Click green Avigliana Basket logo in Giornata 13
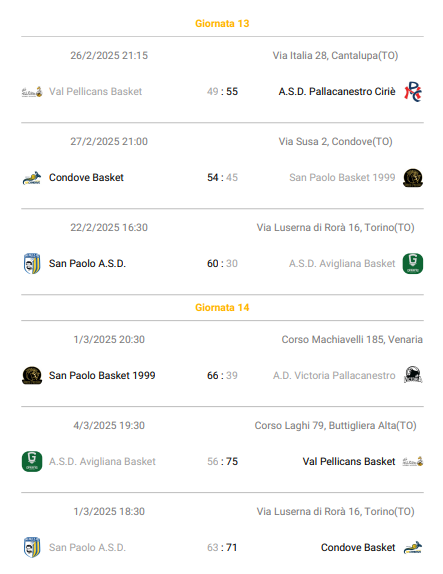Screen dimensions: 443x574 413,264
